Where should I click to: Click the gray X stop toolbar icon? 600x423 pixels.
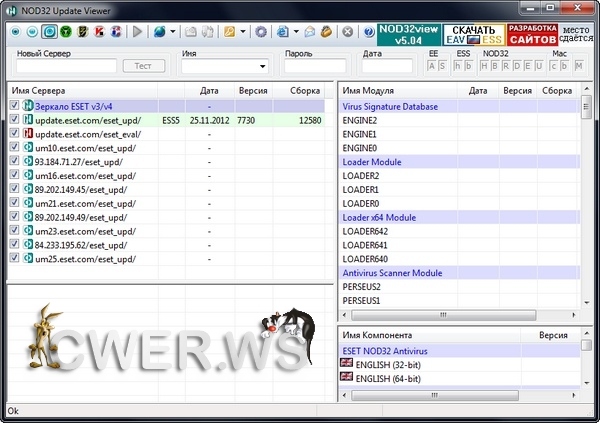346,31
